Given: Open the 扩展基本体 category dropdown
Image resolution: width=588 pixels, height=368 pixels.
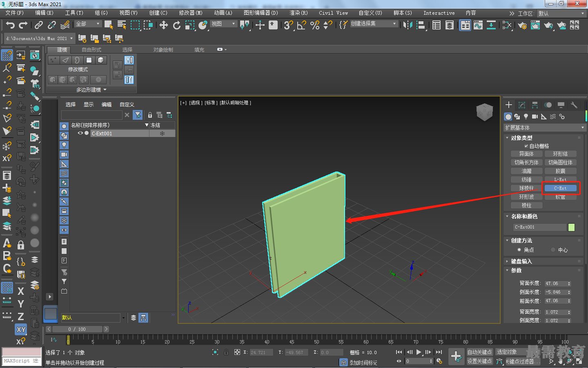Looking at the screenshot, I should coord(545,128).
